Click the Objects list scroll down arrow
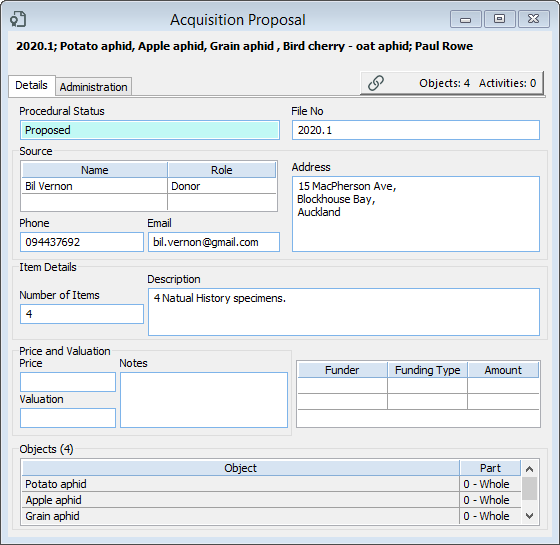 click(x=530, y=516)
